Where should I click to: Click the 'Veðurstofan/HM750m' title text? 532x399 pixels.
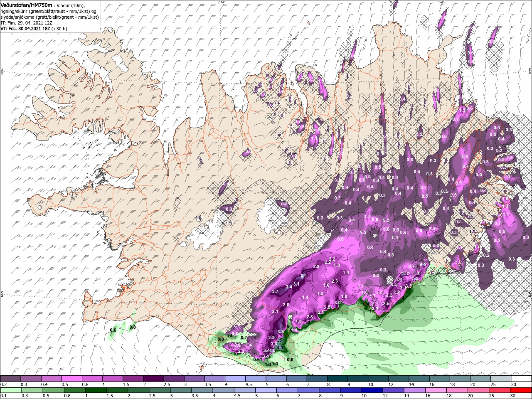(x=27, y=5)
